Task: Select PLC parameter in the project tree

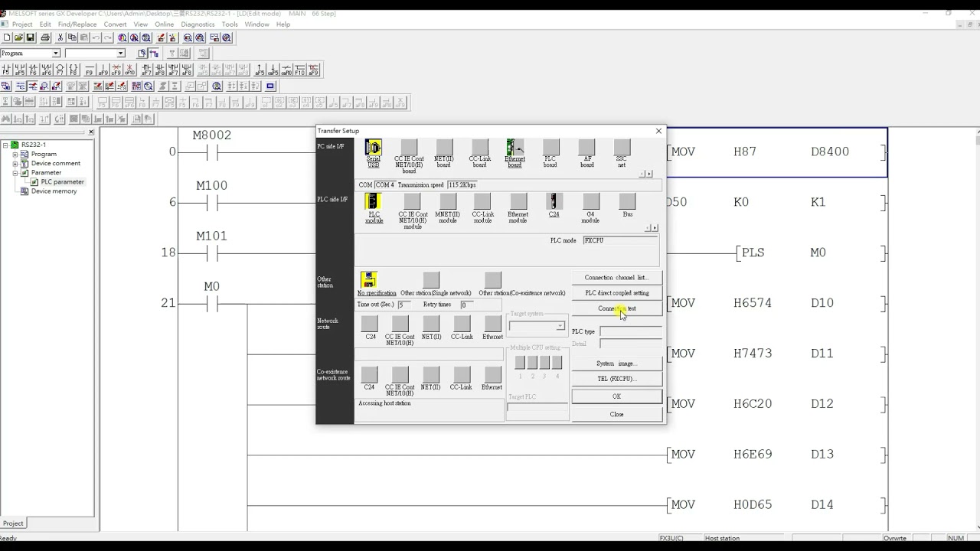Action: (62, 181)
